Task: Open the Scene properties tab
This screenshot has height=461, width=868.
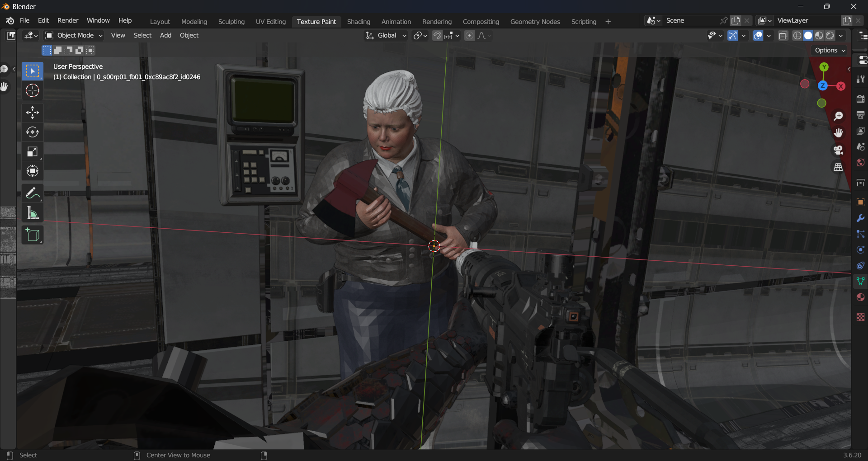Action: [x=860, y=146]
